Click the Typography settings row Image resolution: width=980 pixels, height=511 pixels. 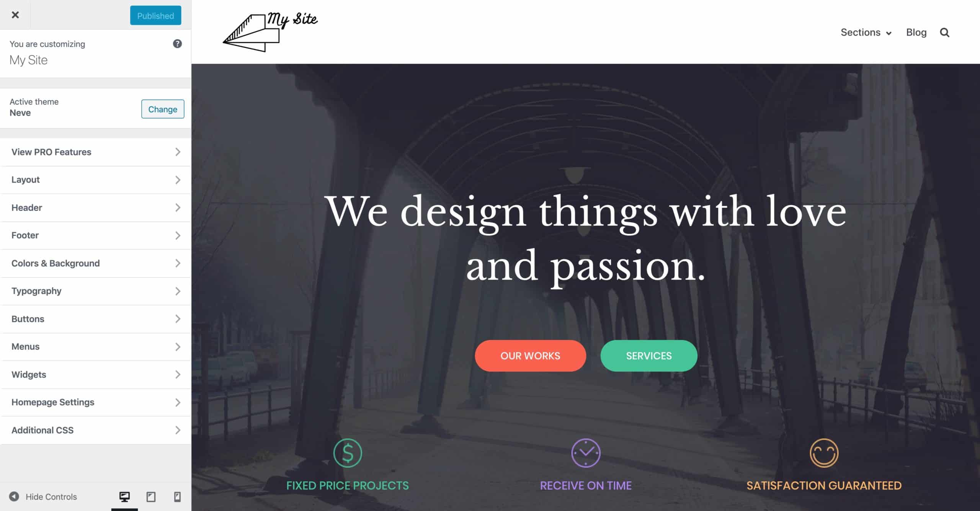tap(95, 291)
